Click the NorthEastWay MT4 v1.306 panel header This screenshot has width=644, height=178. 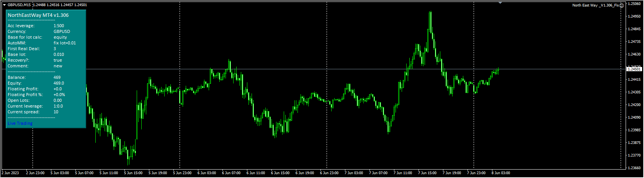tap(38, 15)
